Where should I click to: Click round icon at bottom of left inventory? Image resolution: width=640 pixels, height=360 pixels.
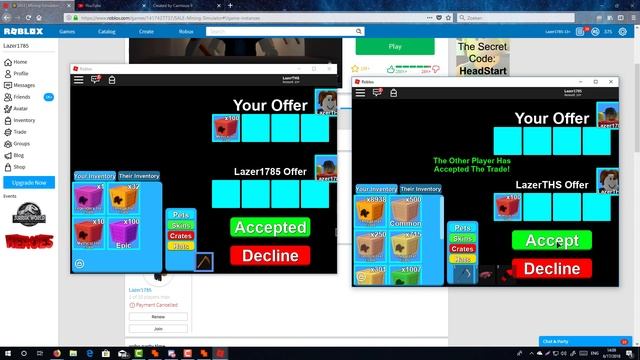[80, 264]
